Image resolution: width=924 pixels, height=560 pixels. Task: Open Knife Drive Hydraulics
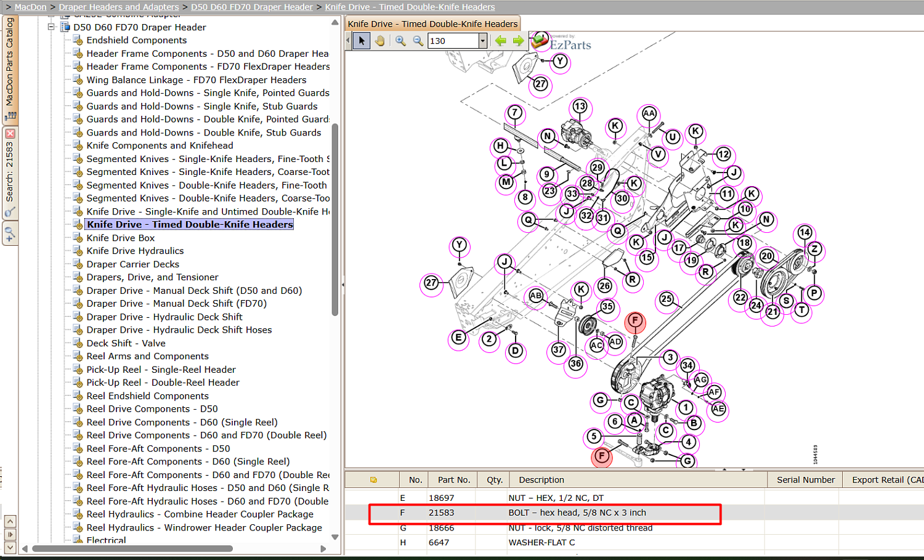pos(136,251)
